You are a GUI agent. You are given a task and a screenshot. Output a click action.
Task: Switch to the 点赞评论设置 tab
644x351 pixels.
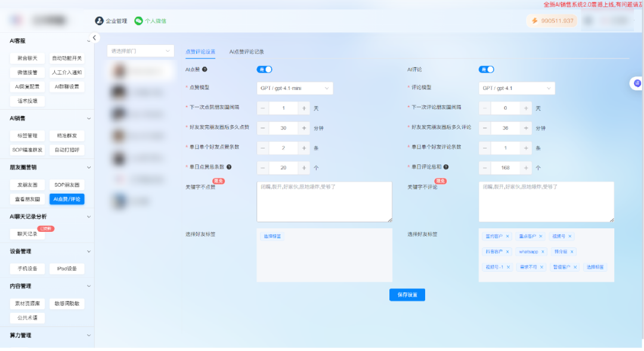point(200,52)
